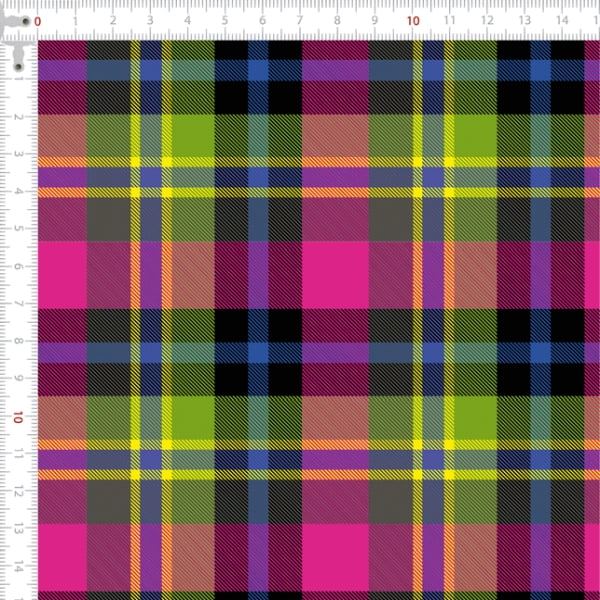Click the number 11 on horizontal ruler
Screen dimensions: 600x600
coord(450,21)
